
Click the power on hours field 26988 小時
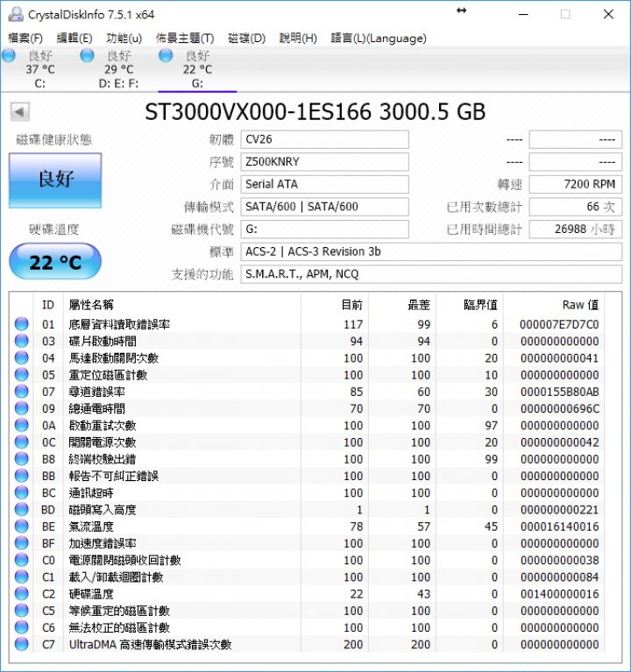pyautogui.click(x=576, y=230)
